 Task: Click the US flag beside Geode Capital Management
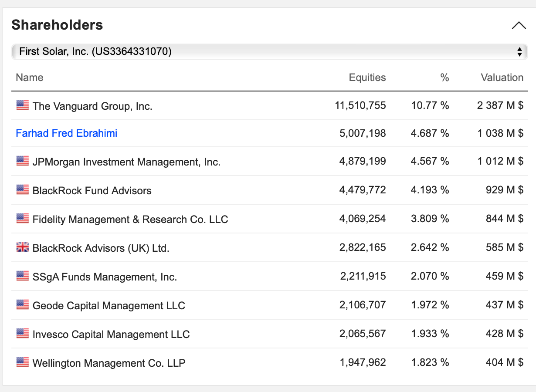click(23, 304)
